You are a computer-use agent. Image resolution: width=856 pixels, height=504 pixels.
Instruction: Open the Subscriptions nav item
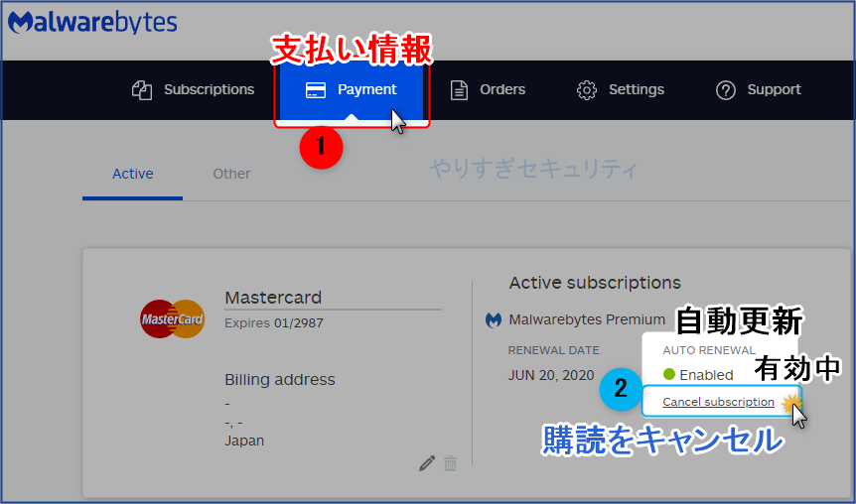point(193,89)
